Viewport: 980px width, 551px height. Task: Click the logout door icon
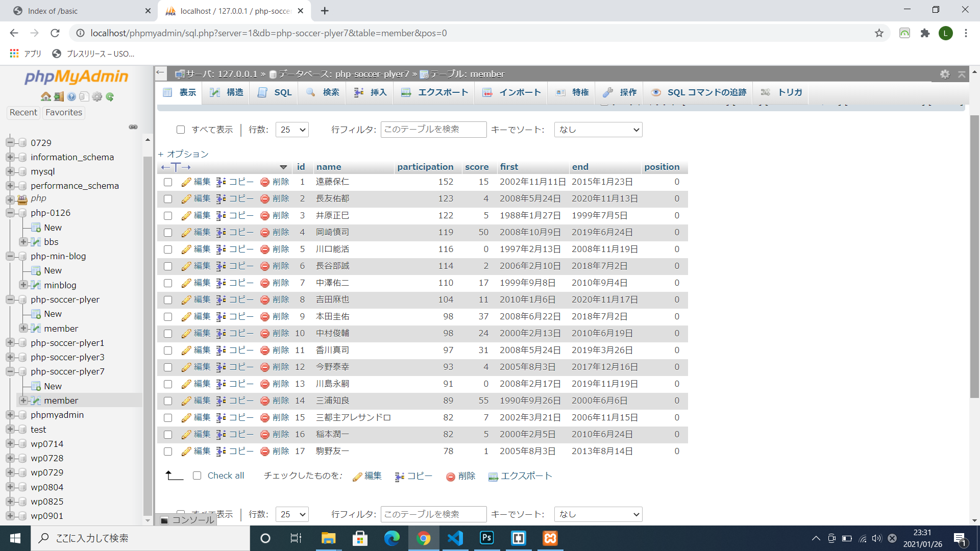coord(59,96)
